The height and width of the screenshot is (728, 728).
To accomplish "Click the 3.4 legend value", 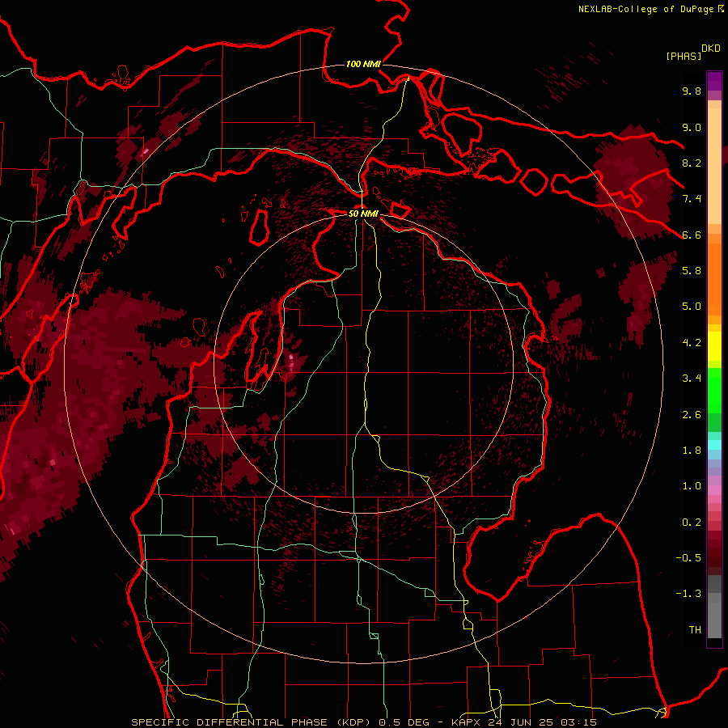I will tap(692, 379).
